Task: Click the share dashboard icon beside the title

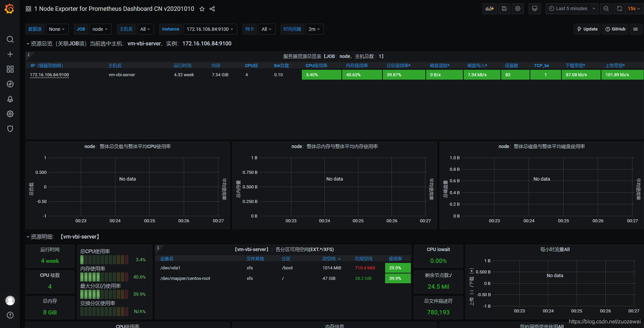Action: [212, 9]
